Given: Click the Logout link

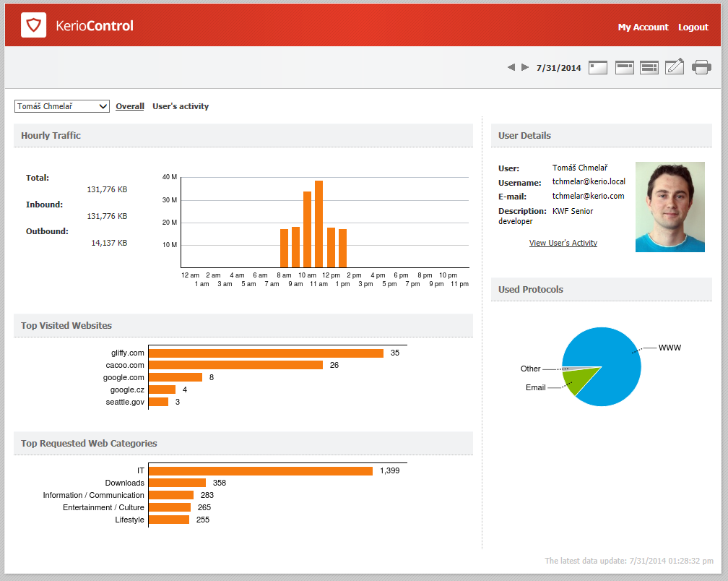Looking at the screenshot, I should point(693,27).
